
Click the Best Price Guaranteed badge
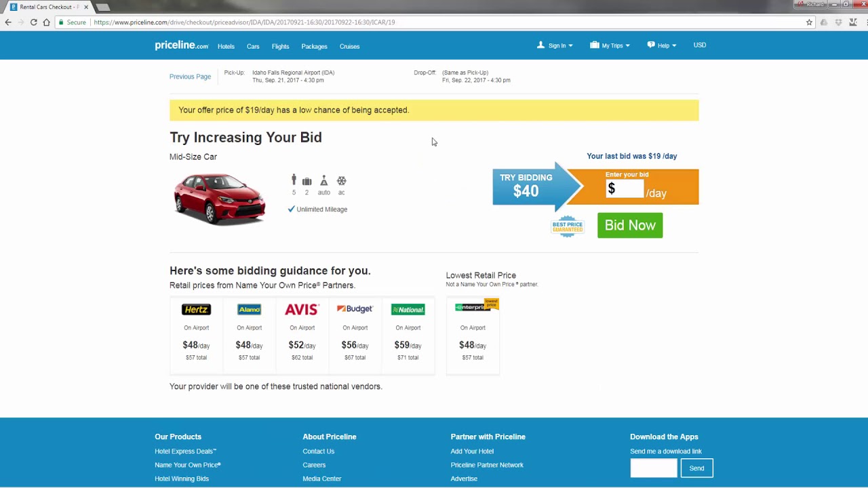click(568, 226)
